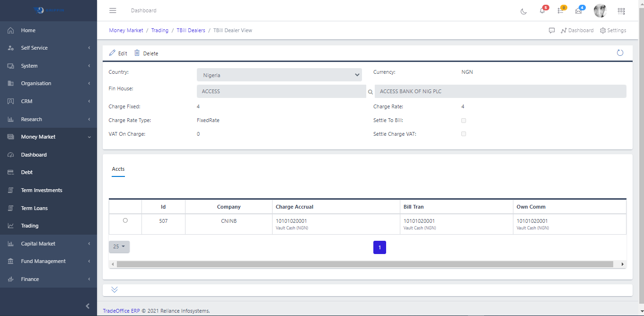The height and width of the screenshot is (316, 644).
Task: Go to TBill Dealers breadcrumb link
Action: coord(191,30)
